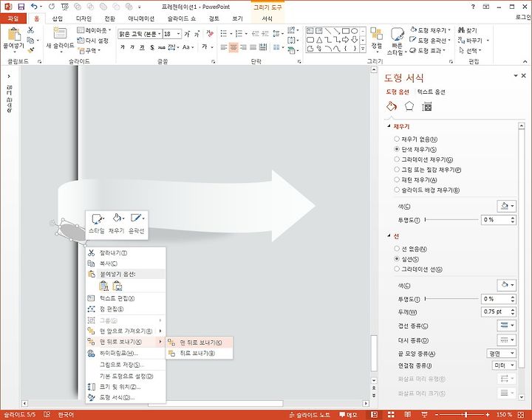
Task: Select Effects pentagon icon in format pane
Action: [409, 106]
